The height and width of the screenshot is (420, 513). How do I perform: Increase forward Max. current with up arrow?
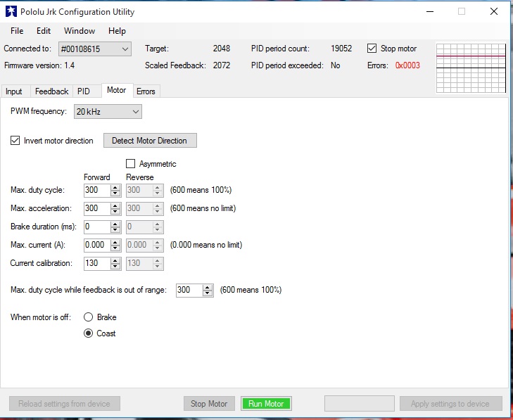(115, 243)
